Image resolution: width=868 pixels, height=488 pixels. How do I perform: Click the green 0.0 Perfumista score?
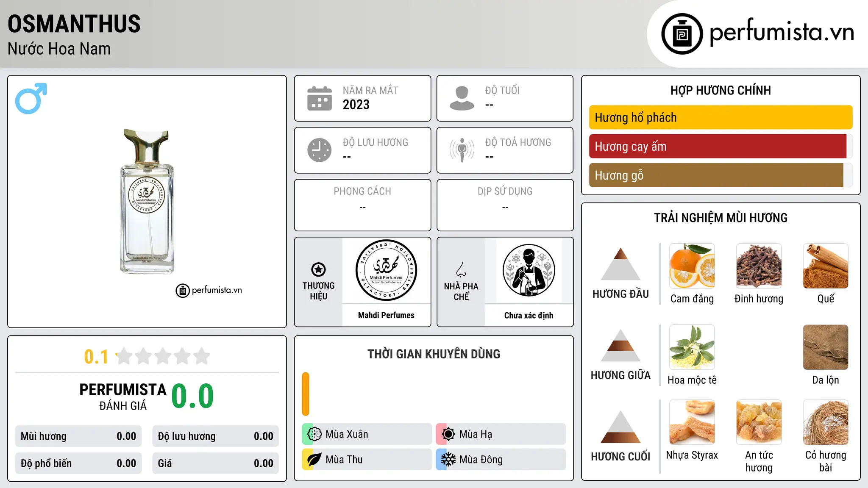click(193, 396)
